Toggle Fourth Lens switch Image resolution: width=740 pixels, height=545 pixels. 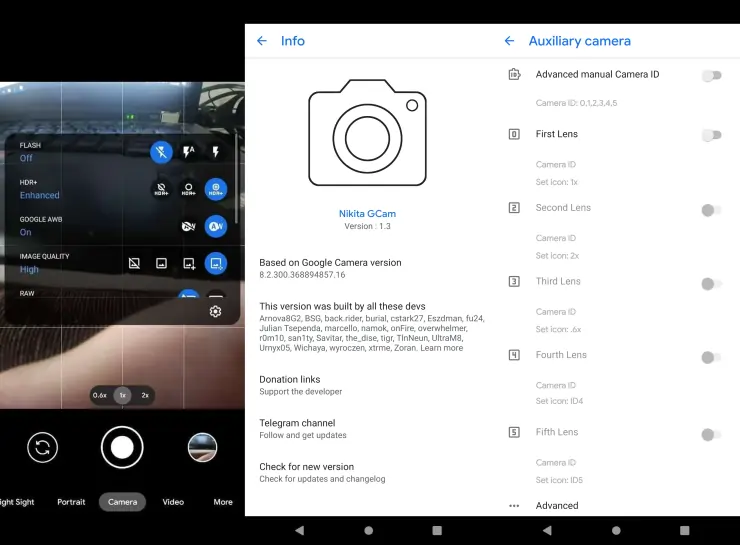(x=712, y=357)
